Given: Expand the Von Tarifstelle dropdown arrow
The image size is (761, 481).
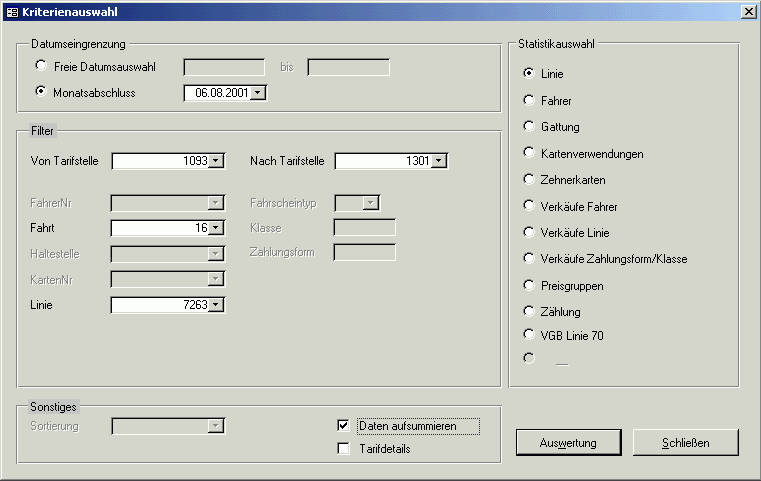Looking at the screenshot, I should pos(216,161).
